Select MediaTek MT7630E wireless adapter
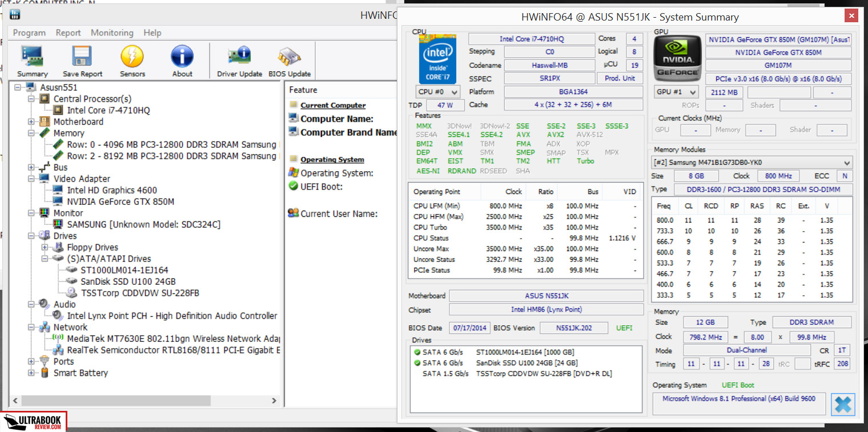The image size is (868, 432). coord(174,338)
